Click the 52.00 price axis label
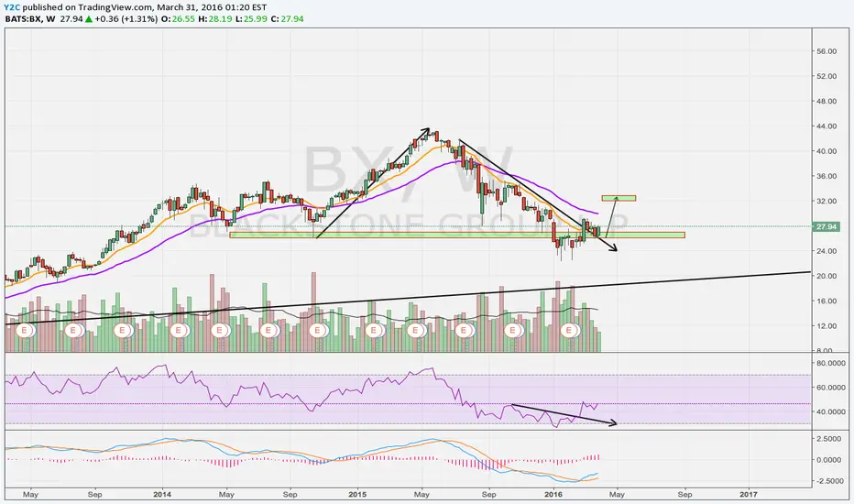 [x=827, y=76]
